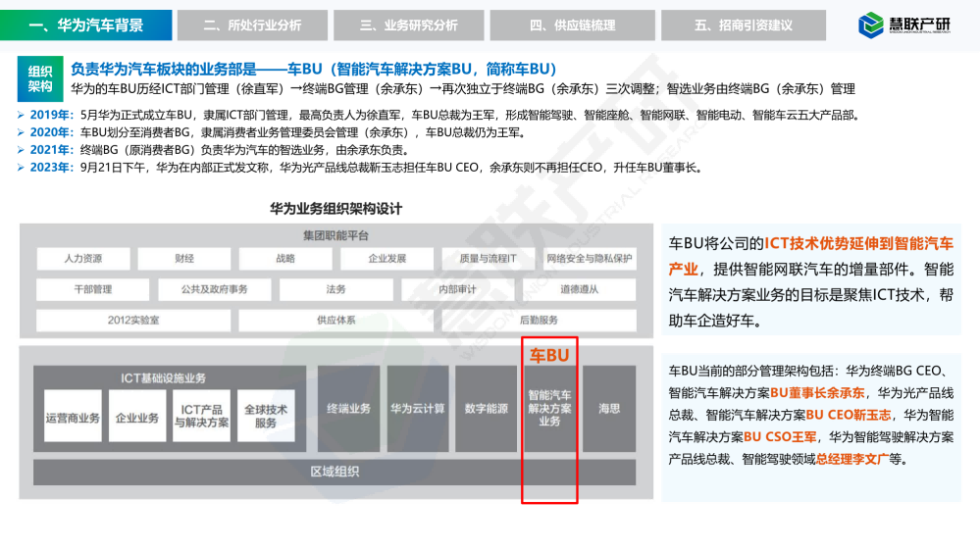The image size is (980, 551).
Task: Select the 内部审计 box
Action: point(457,289)
